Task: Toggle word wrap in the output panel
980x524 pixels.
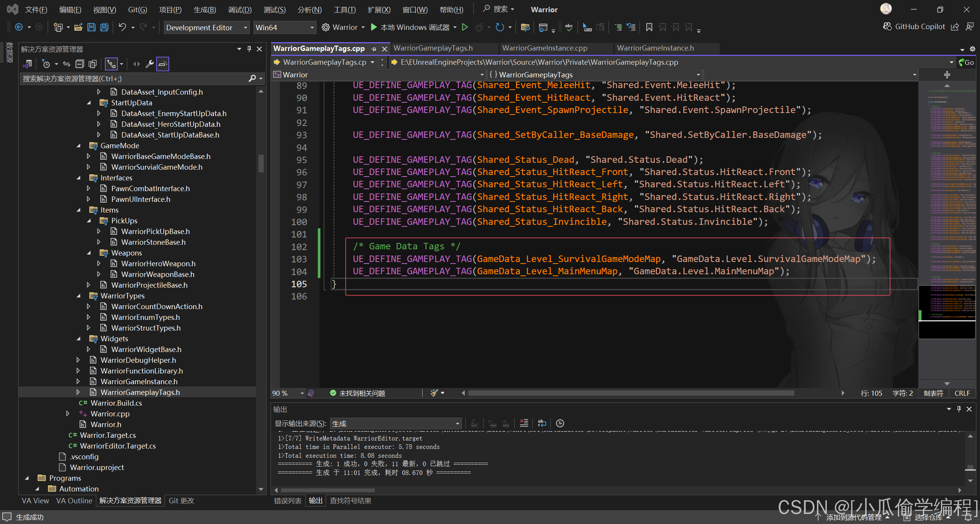Action: (x=542, y=423)
